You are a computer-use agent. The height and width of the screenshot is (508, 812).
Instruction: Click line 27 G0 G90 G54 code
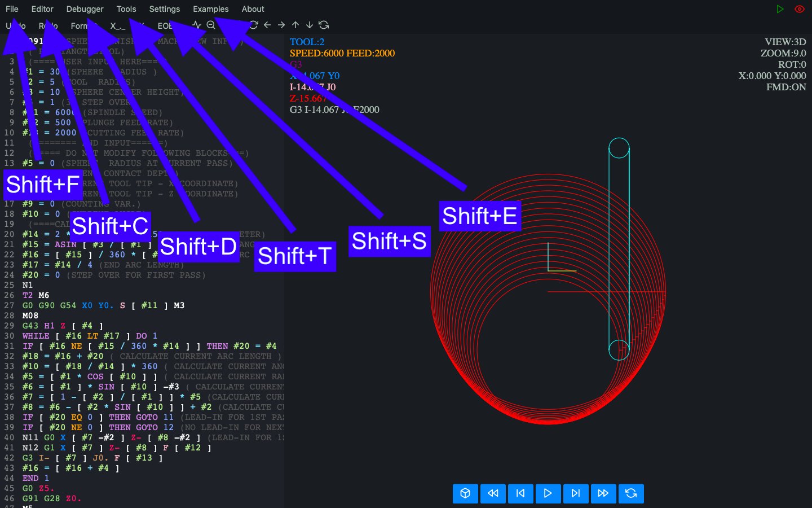pos(104,305)
